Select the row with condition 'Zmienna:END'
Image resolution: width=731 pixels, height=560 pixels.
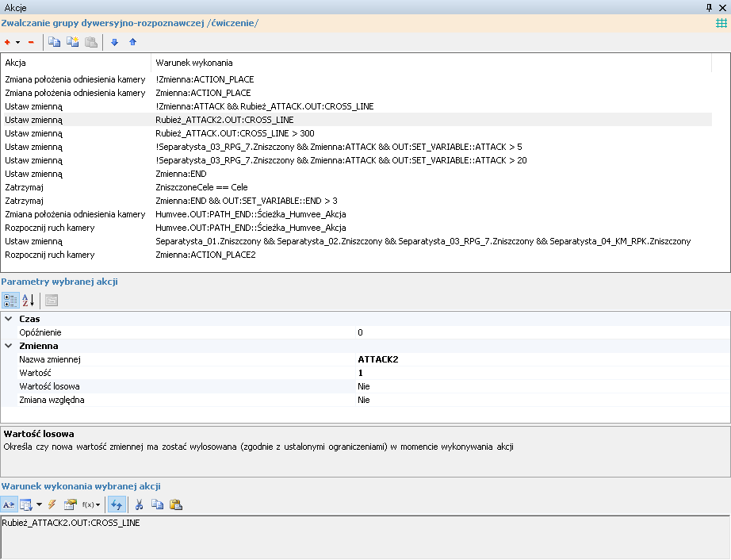click(x=358, y=174)
